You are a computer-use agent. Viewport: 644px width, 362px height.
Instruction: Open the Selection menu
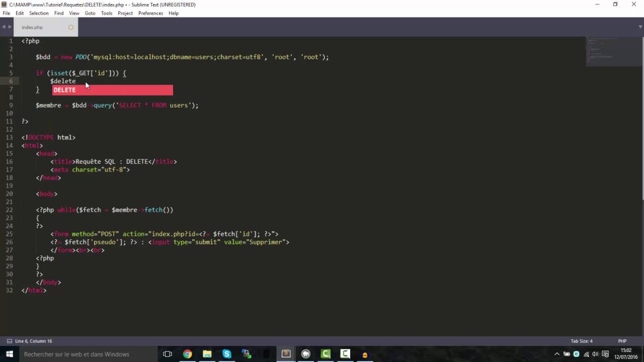[x=39, y=13]
